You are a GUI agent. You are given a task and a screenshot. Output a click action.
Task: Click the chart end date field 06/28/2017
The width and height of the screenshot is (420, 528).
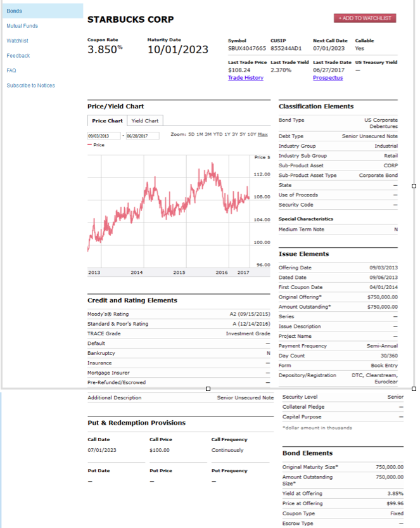point(143,136)
